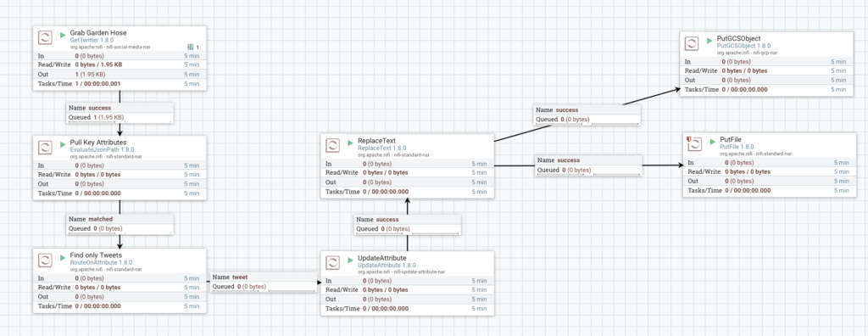Image resolution: width=868 pixels, height=336 pixels.
Task: Select success connection leading to PutFile
Action: 589,165
